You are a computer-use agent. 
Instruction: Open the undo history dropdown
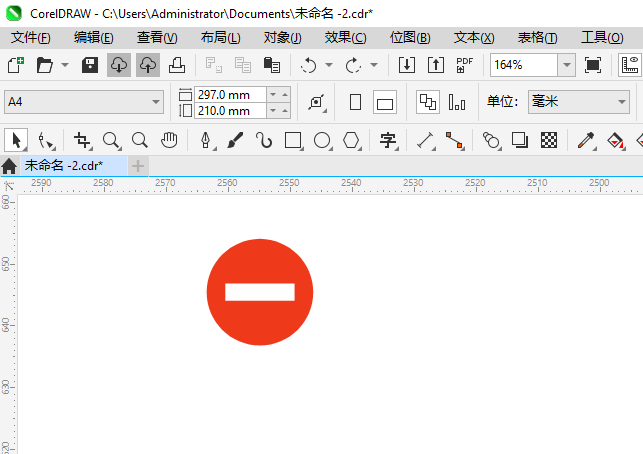[x=329, y=65]
